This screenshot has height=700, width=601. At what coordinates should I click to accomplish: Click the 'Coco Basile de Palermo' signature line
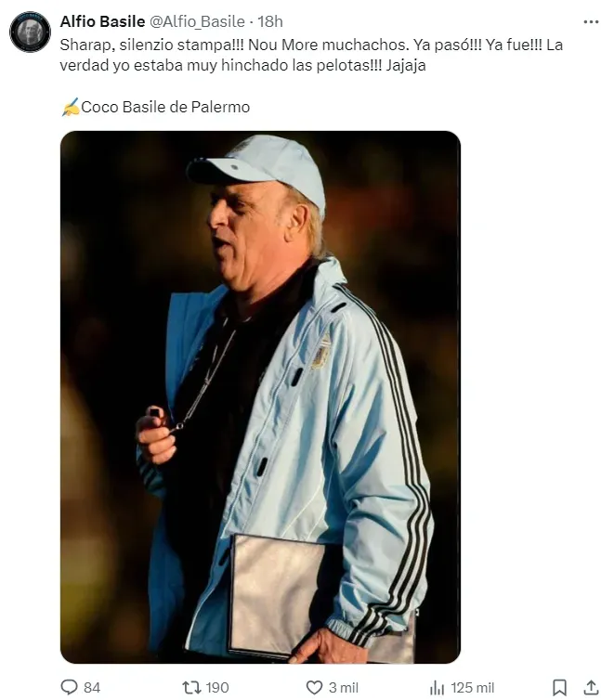[165, 107]
